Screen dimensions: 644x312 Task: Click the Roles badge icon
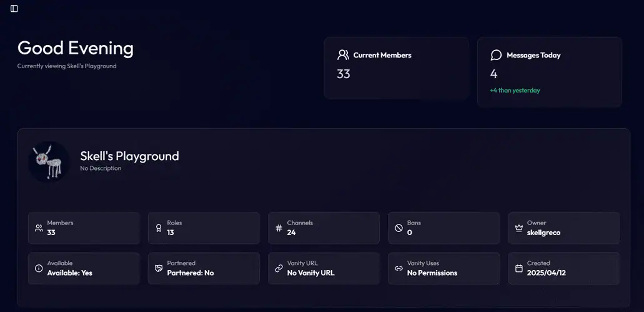tap(159, 228)
